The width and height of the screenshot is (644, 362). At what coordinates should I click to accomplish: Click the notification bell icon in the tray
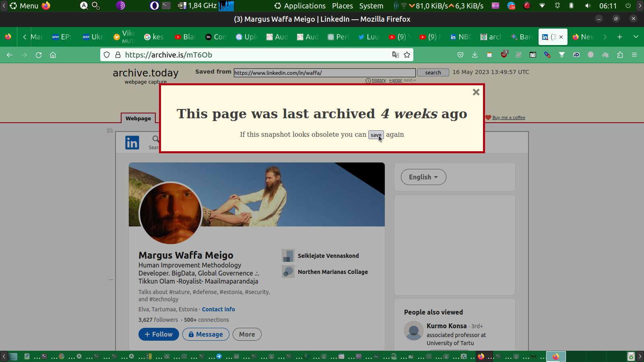pos(557,6)
